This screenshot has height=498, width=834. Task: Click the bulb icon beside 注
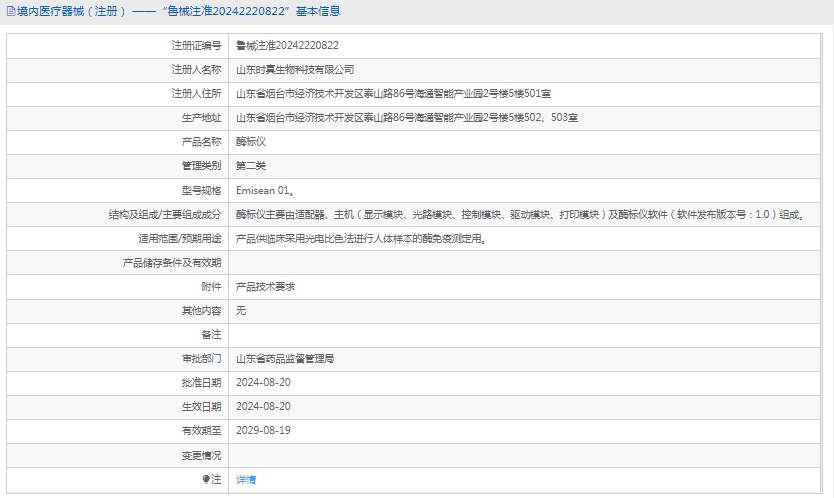pyautogui.click(x=207, y=480)
